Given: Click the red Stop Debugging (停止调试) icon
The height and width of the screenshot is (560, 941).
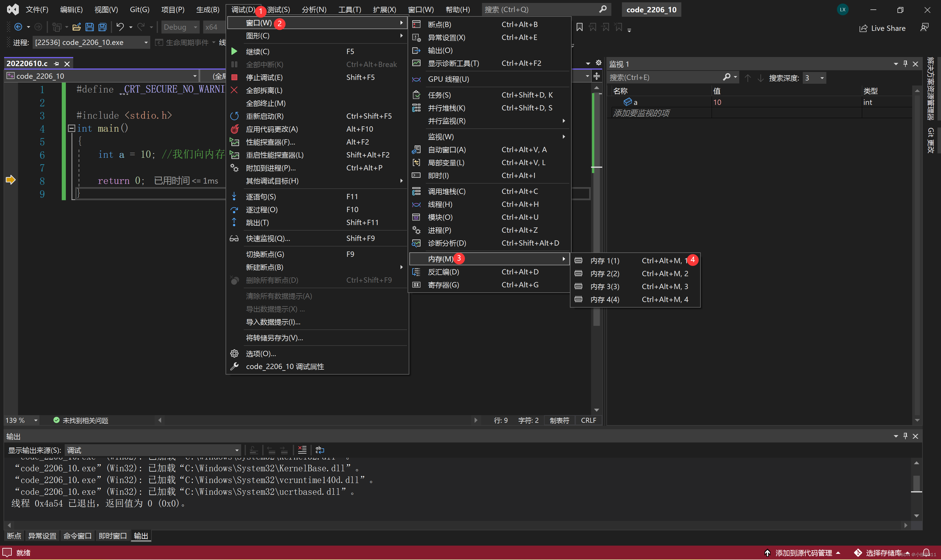Looking at the screenshot, I should 234,77.
